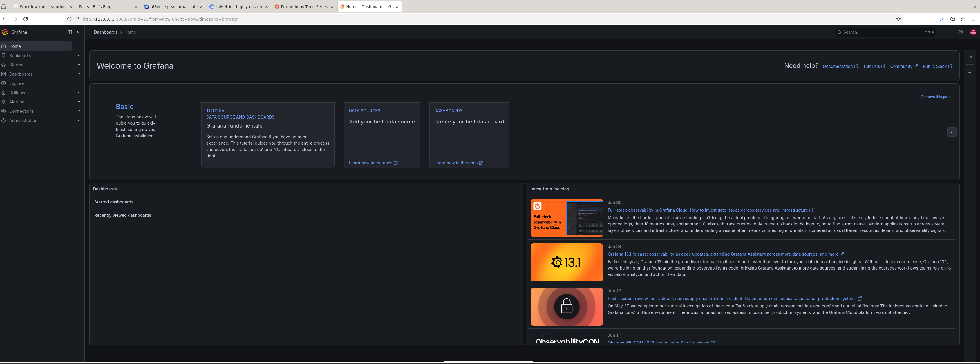Screen dimensions: 980x364
Task: Open the Tutorials help link
Action: (x=874, y=66)
